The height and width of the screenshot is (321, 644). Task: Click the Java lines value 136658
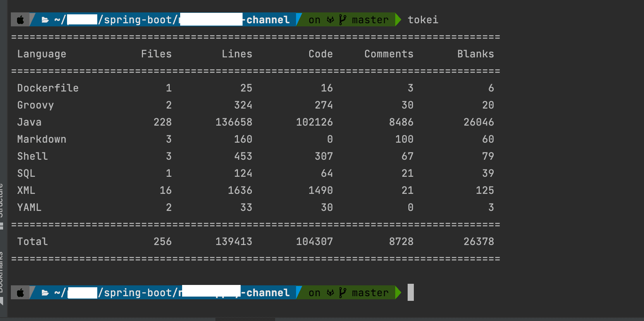[234, 122]
